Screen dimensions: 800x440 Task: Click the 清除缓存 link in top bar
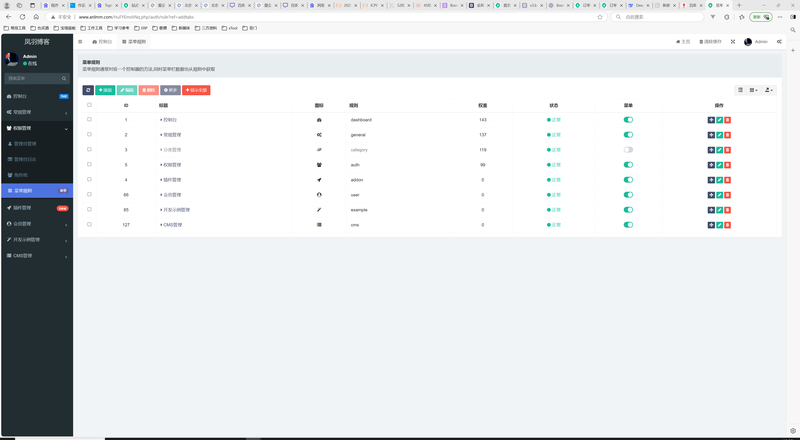coord(710,42)
